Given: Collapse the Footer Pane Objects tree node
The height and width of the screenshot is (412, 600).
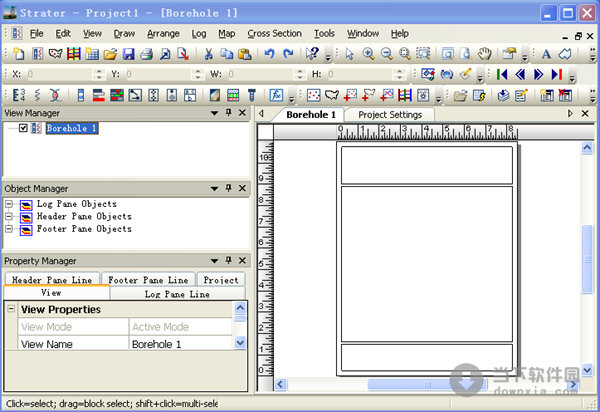Looking at the screenshot, I should point(9,229).
